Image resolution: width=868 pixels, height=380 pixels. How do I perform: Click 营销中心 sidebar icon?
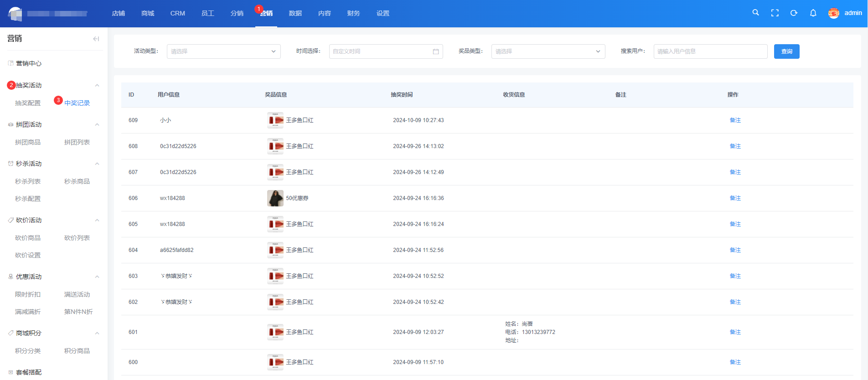click(10, 63)
